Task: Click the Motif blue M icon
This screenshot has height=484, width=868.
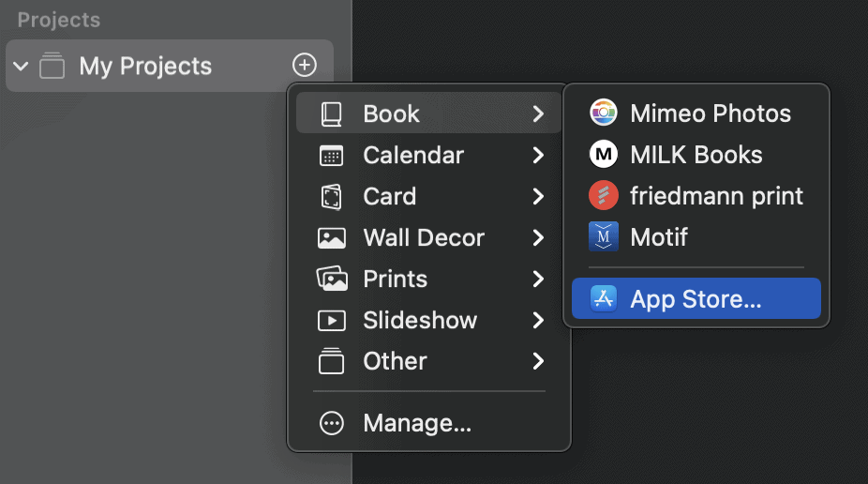Action: point(604,237)
